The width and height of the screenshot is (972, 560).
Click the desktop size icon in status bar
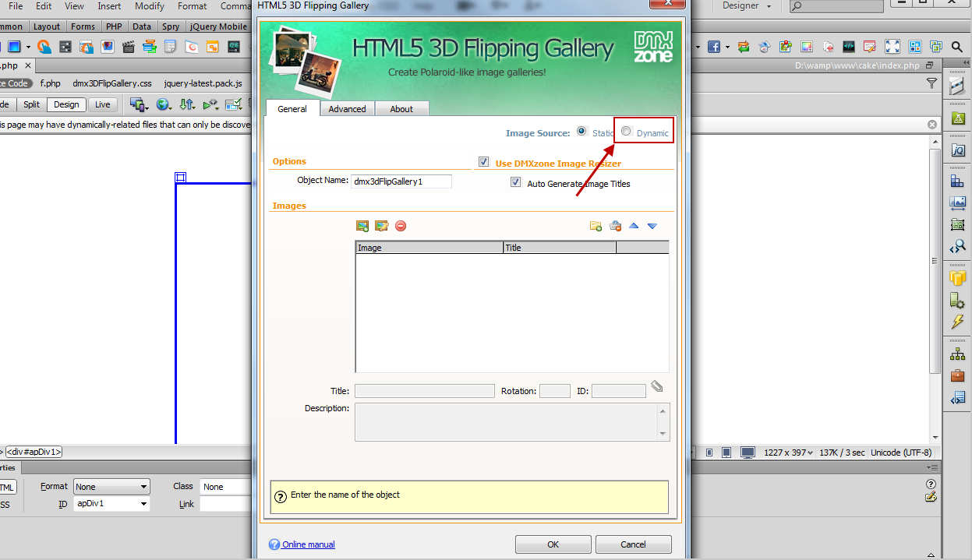tap(748, 453)
